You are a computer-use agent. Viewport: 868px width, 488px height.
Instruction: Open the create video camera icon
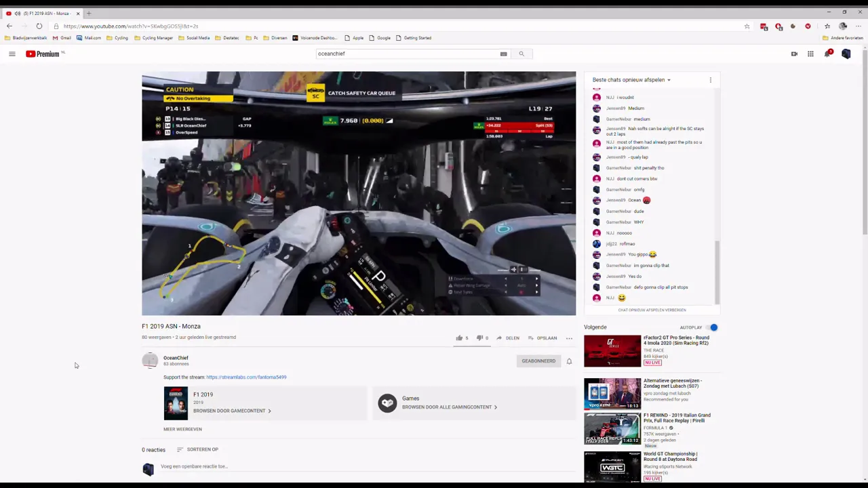tap(794, 54)
